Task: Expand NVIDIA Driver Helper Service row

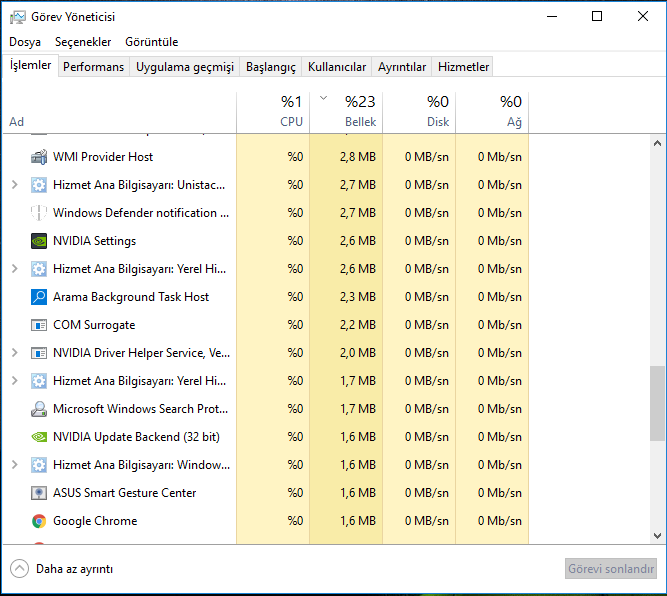Action: (x=14, y=353)
